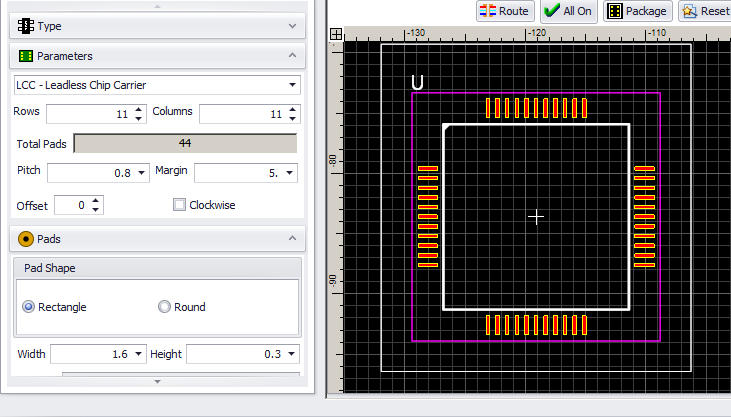731x417 pixels.
Task: Click the All On toolbar button
Action: tap(568, 11)
